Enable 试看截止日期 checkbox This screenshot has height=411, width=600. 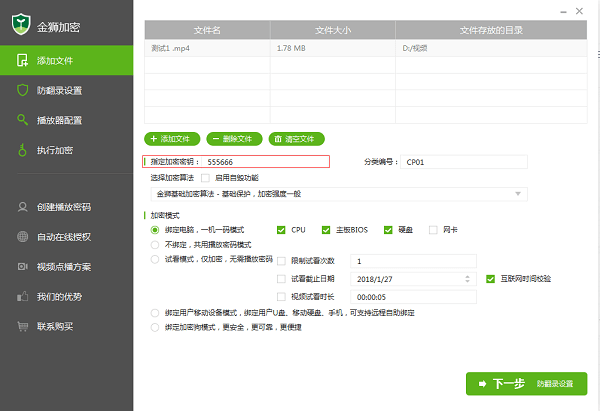[x=281, y=279]
